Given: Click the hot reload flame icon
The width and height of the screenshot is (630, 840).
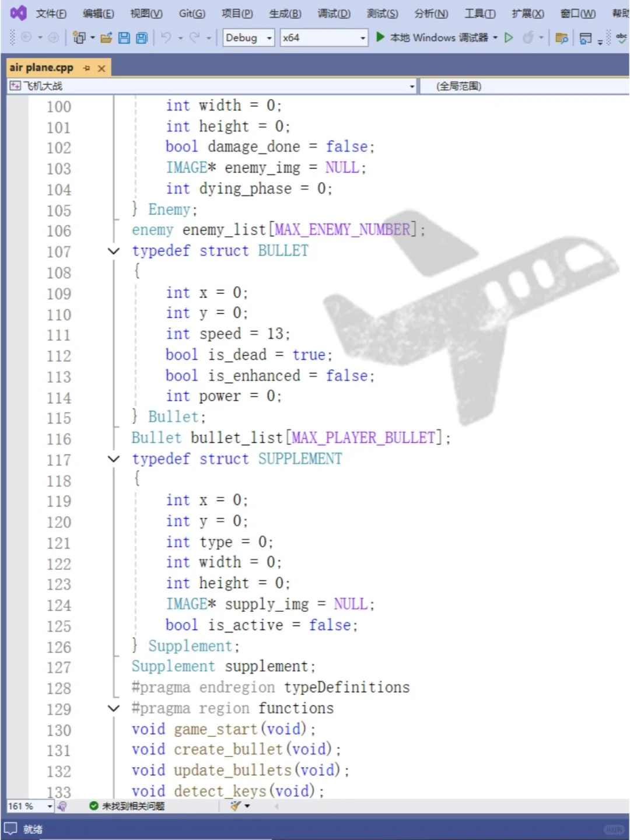Looking at the screenshot, I should (528, 38).
